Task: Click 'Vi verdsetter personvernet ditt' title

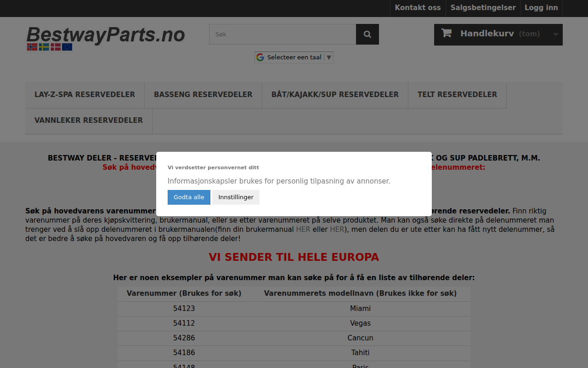Action: (213, 167)
